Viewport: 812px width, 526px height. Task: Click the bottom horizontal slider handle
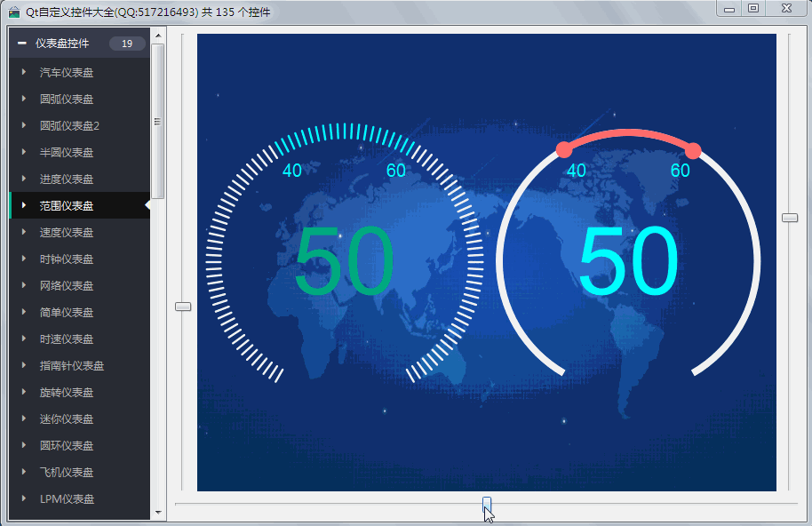(x=487, y=505)
